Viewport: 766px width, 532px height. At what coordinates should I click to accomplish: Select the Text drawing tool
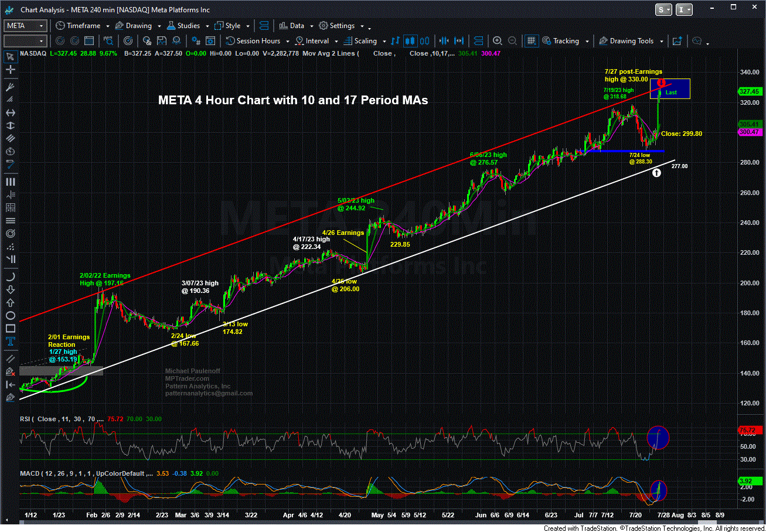(10, 342)
